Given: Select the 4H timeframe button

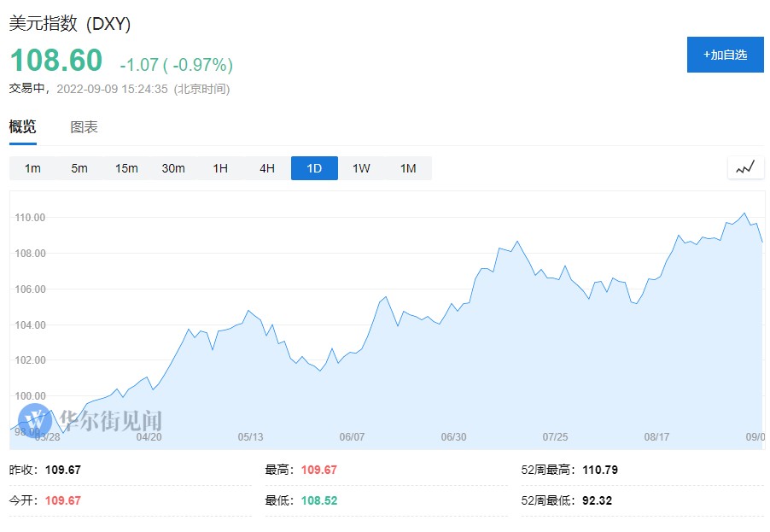Looking at the screenshot, I should [267, 168].
